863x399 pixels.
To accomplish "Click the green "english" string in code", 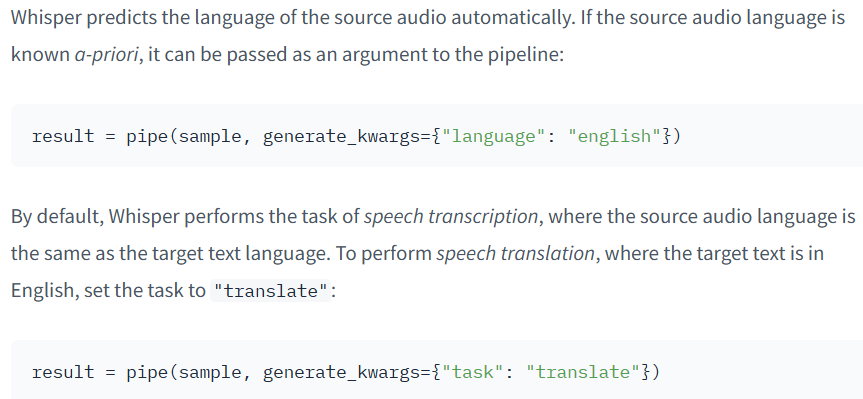I will pyautogui.click(x=614, y=135).
